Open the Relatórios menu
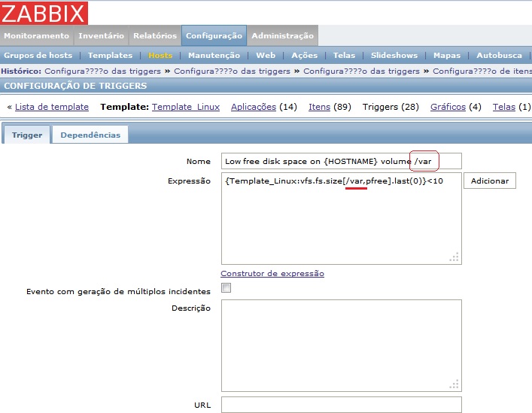Viewport: 532px width, 413px height. 155,35
